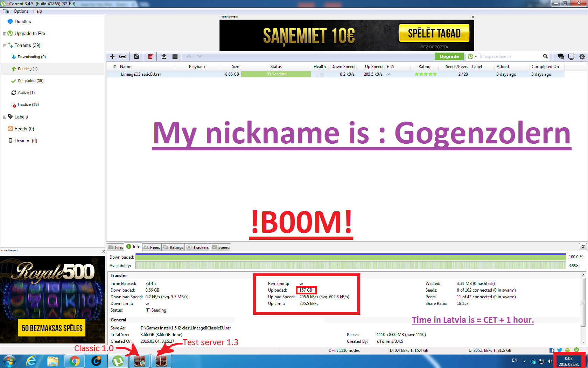Image resolution: width=588 pixels, height=368 pixels.
Task: Select the Info tab
Action: click(133, 247)
